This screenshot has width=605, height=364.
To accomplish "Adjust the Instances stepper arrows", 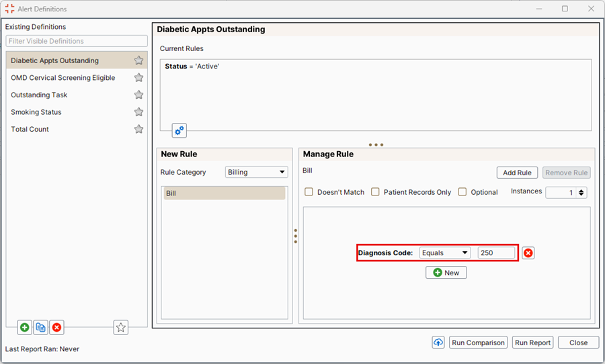I will point(581,192).
